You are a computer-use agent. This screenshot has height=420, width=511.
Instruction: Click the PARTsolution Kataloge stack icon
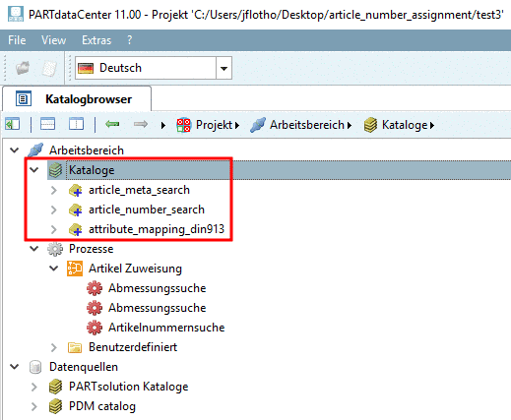(x=55, y=387)
